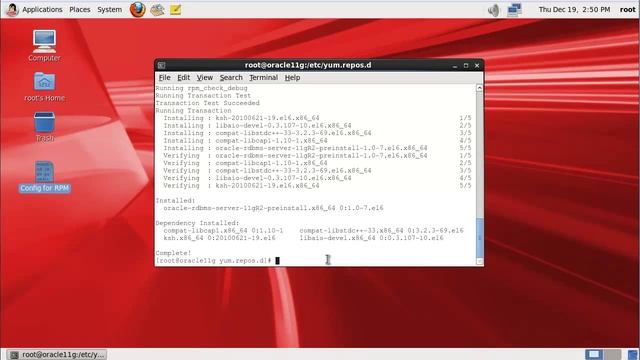
Task: Launch the Firefox browser from the top panel
Action: click(138, 9)
